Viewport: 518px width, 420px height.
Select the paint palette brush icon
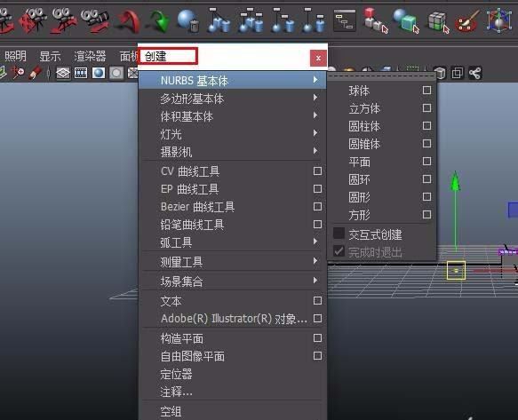[467, 20]
